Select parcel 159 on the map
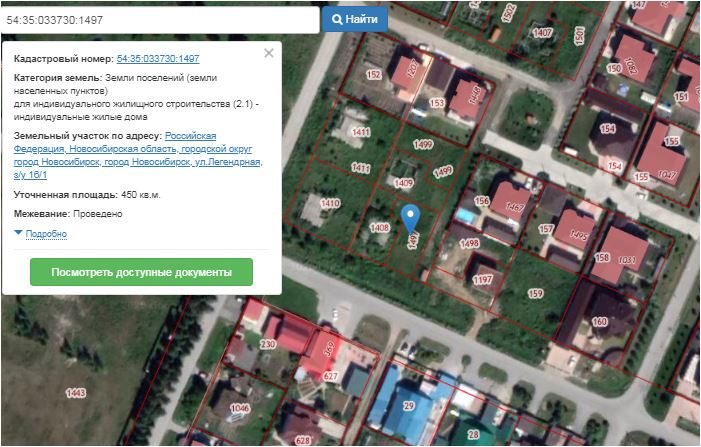 (535, 293)
